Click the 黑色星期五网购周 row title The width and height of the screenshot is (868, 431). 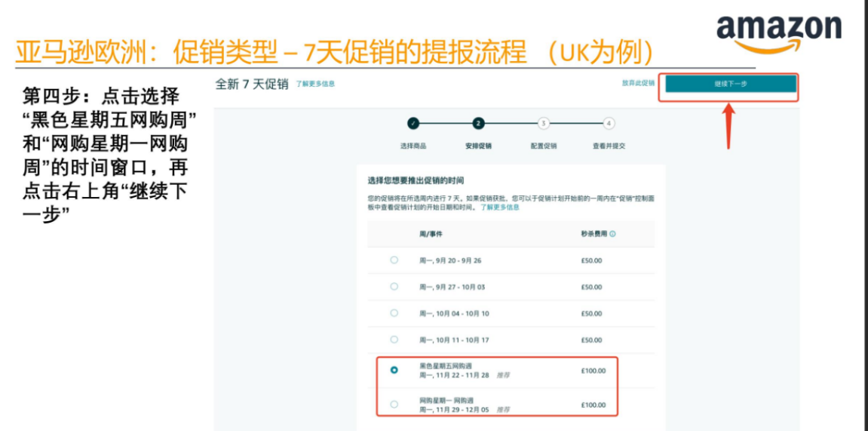pyautogui.click(x=446, y=366)
